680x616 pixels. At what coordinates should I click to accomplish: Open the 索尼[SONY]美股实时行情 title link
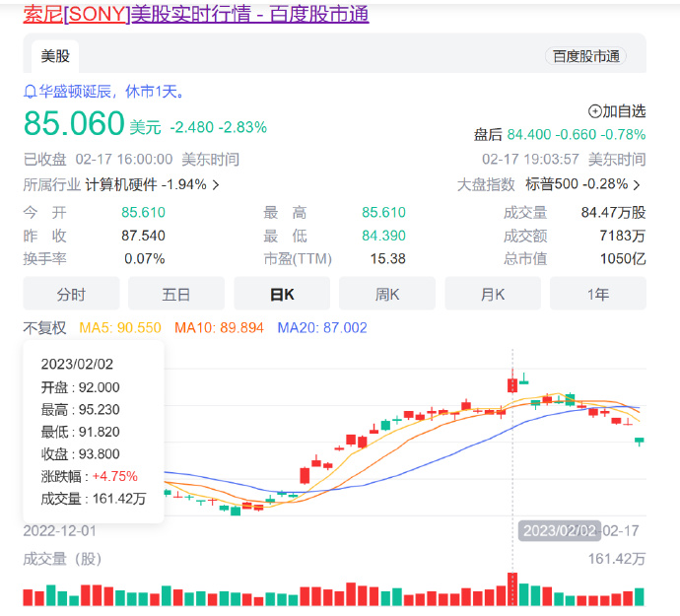click(196, 14)
